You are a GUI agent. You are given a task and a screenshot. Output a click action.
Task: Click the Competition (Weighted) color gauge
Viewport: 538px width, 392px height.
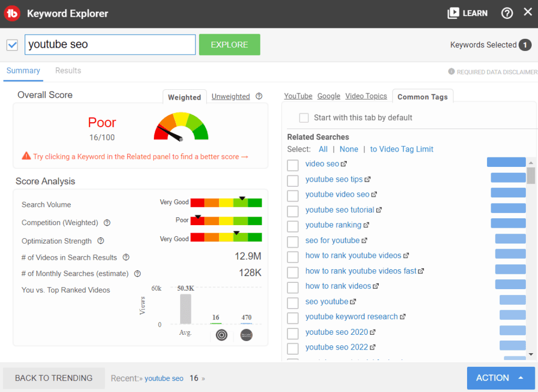(226, 221)
